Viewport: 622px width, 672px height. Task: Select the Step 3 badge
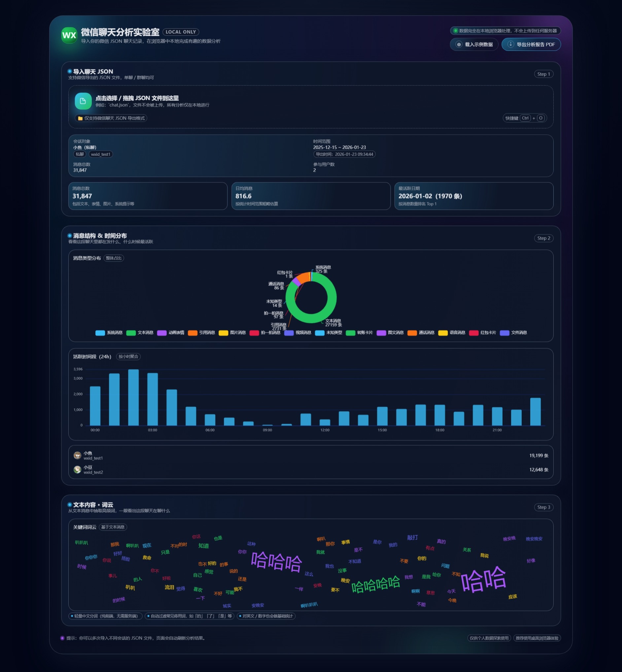point(543,507)
